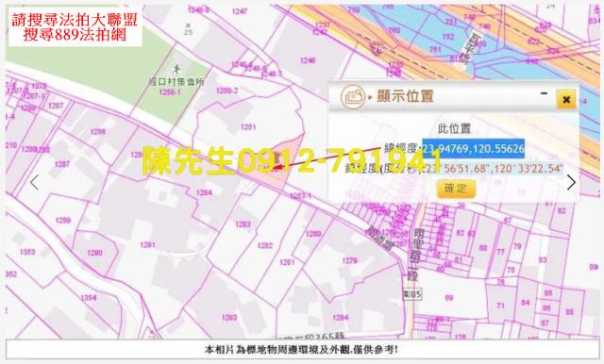
Task: Click parcel number 1354
Action: [89, 298]
